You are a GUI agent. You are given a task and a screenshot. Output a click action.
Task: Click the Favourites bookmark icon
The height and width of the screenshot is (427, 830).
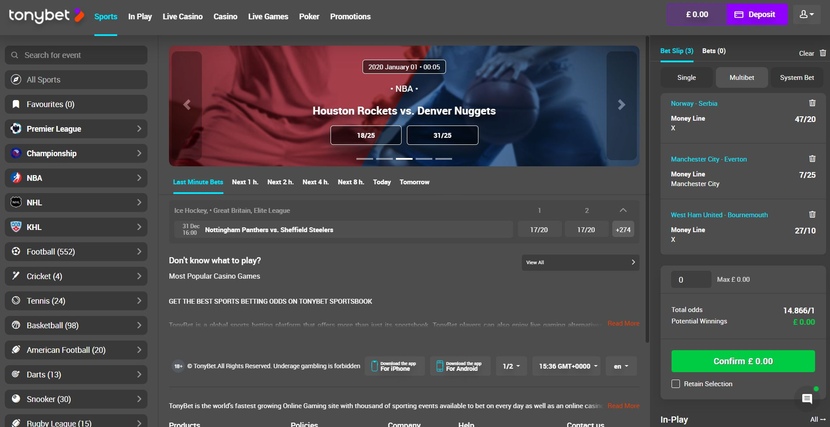click(16, 104)
